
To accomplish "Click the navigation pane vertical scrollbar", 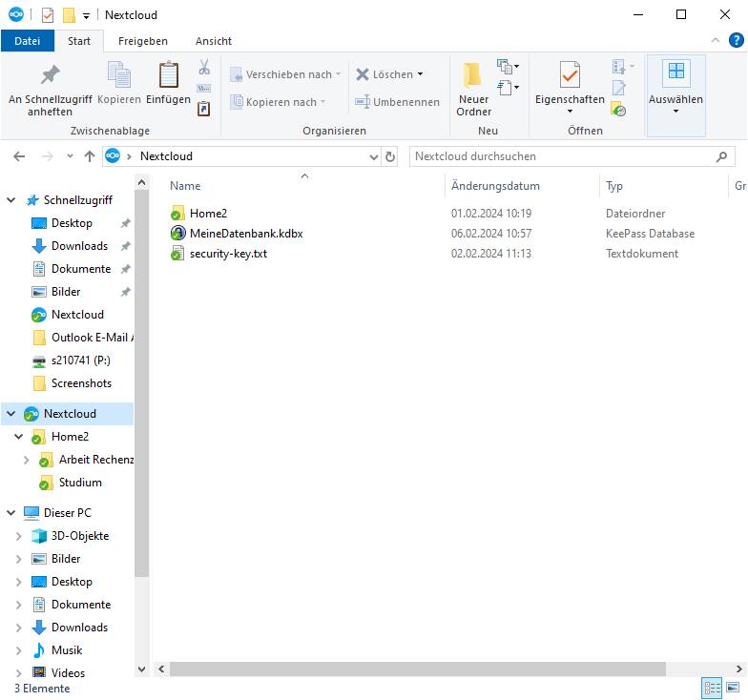I will 141,383.
